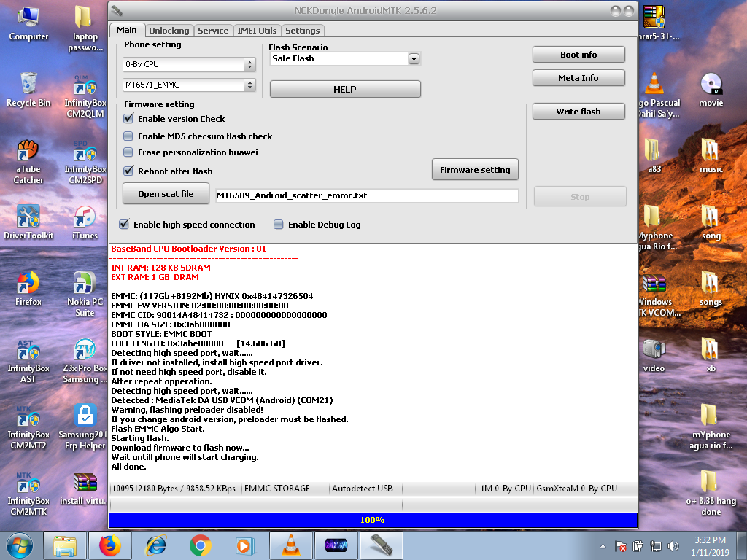
Task: Switch to the Main tab
Action: [x=127, y=30]
